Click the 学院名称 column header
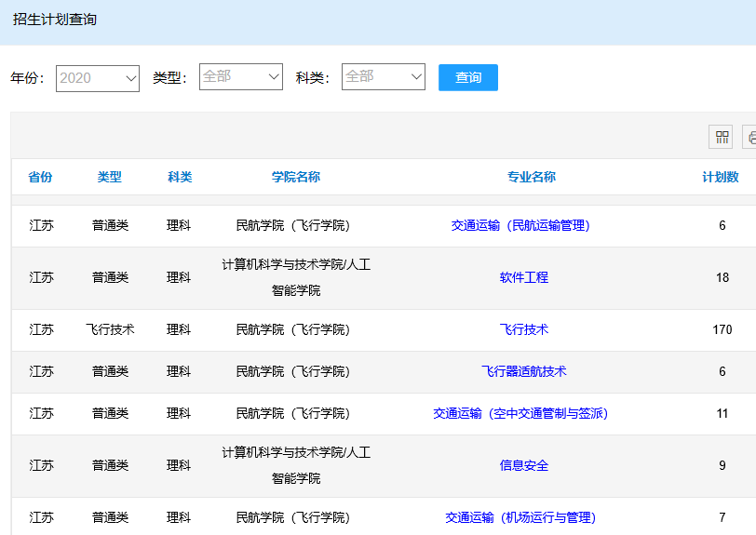This screenshot has height=535, width=756. [x=295, y=177]
